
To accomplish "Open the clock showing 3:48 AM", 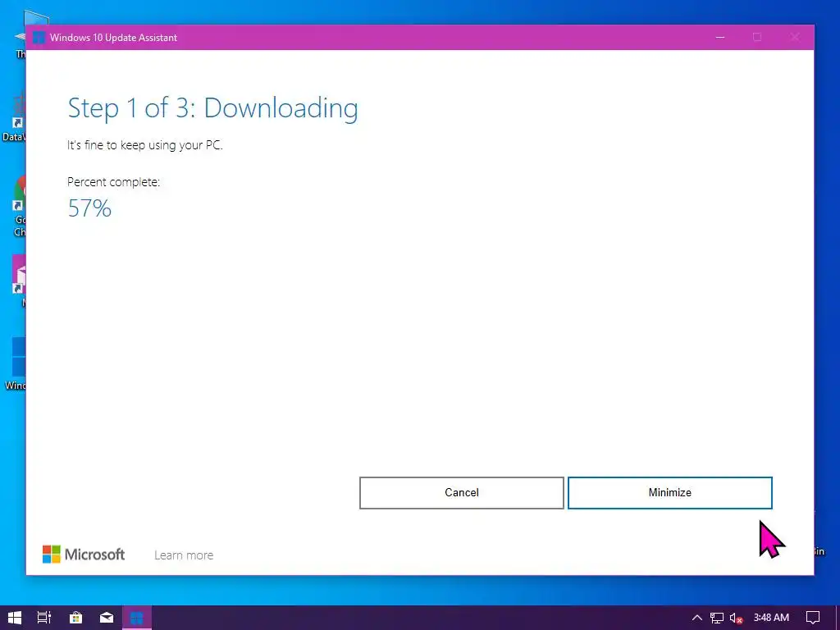I will 771,618.
